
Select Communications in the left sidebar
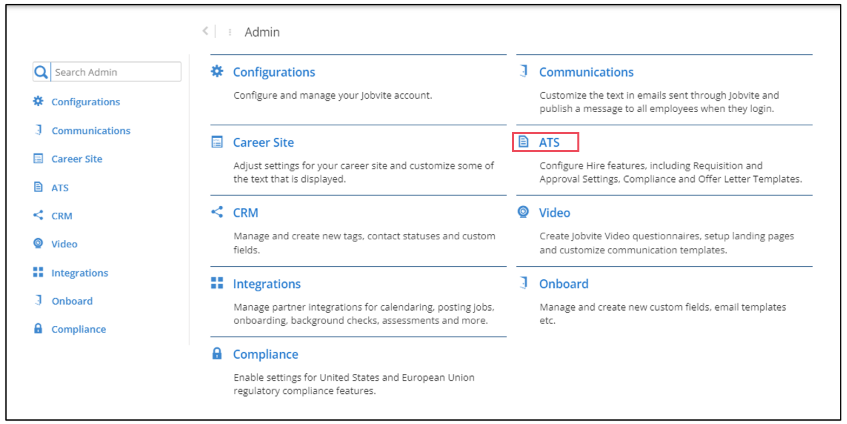(90, 130)
